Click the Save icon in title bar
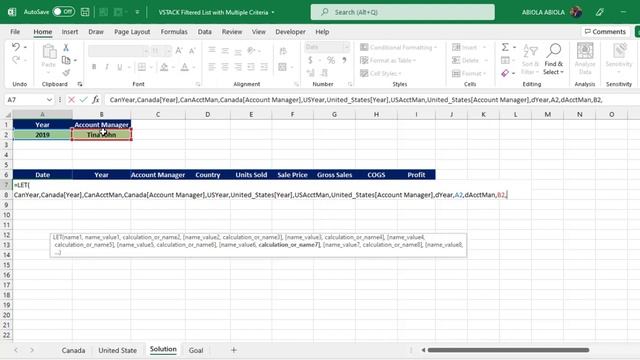 click(85, 12)
